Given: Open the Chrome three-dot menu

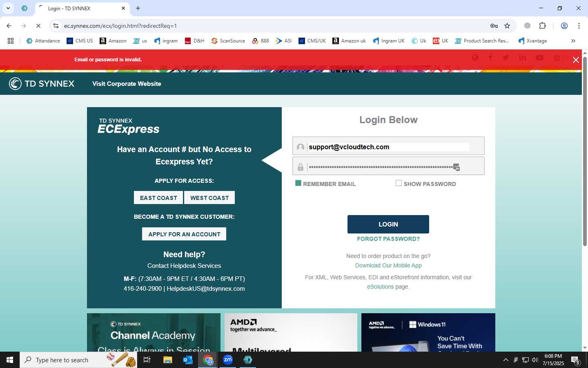Looking at the screenshot, I should pos(579,26).
